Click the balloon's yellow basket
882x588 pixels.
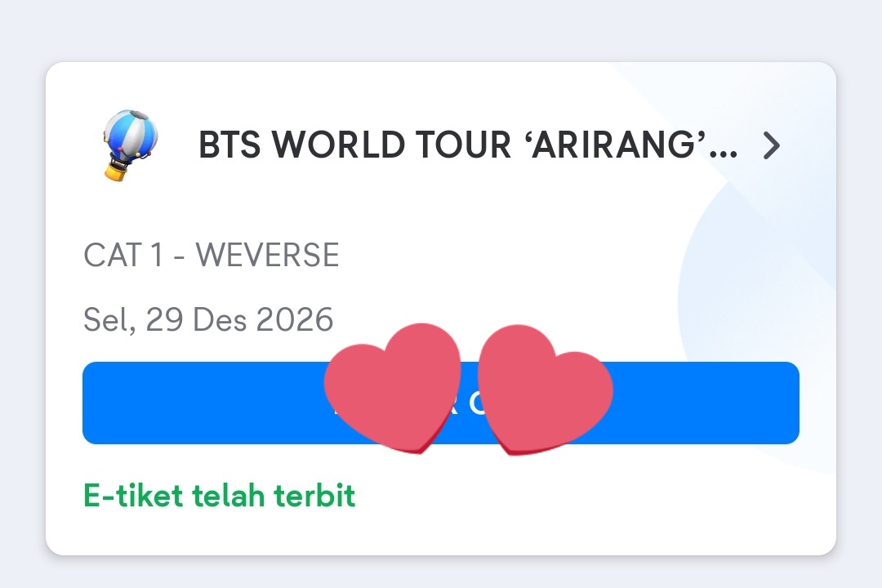[117, 171]
